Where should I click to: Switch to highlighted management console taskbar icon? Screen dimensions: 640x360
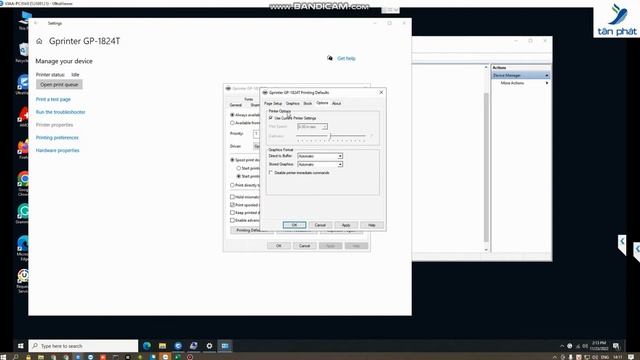225,346
